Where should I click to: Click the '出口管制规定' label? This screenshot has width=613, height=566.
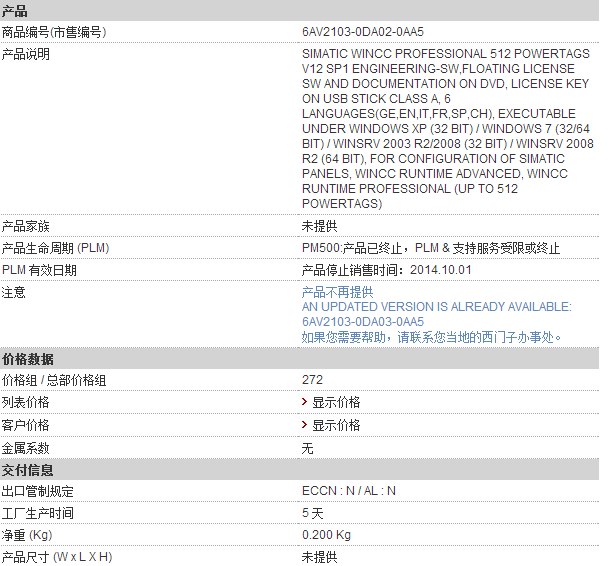pos(38,491)
